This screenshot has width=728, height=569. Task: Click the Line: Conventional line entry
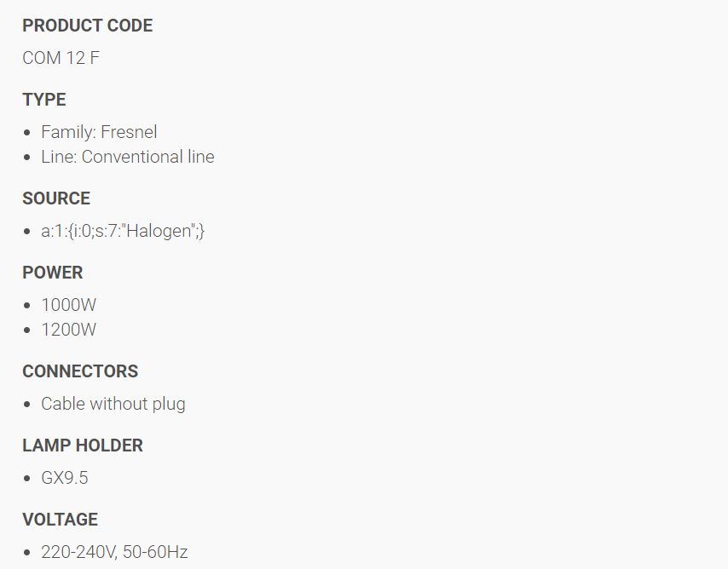(x=128, y=157)
